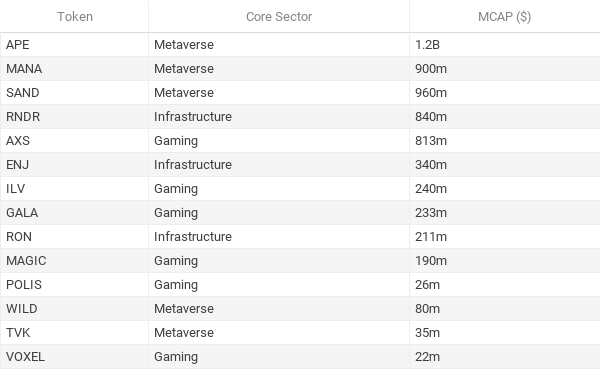Screen dimensions: 600x371
Task: Select the MANA token cell
Action: click(75, 69)
